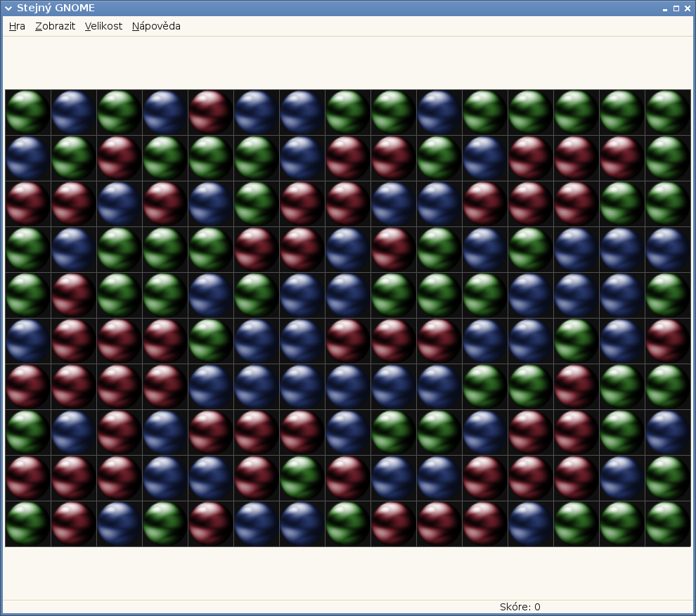Click the only red ball in the top row

[211, 113]
